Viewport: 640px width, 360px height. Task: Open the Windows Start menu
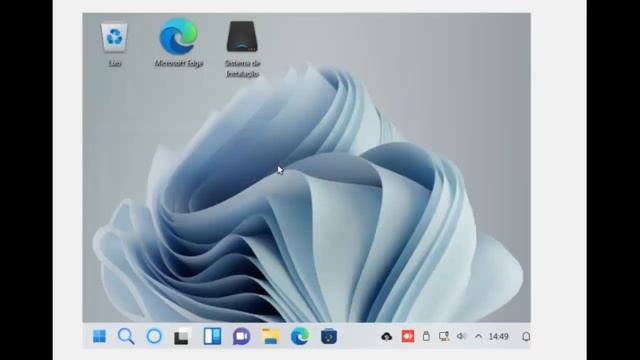click(99, 337)
